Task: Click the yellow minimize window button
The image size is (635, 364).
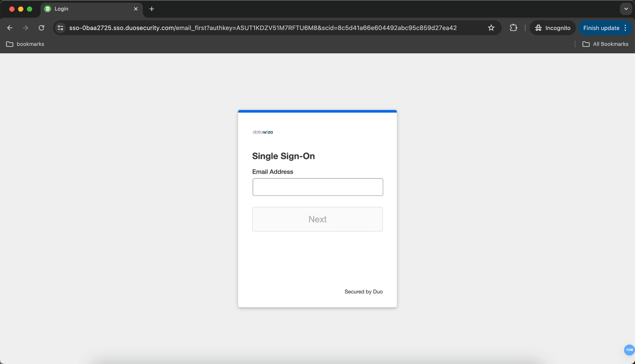Action: 21,9
